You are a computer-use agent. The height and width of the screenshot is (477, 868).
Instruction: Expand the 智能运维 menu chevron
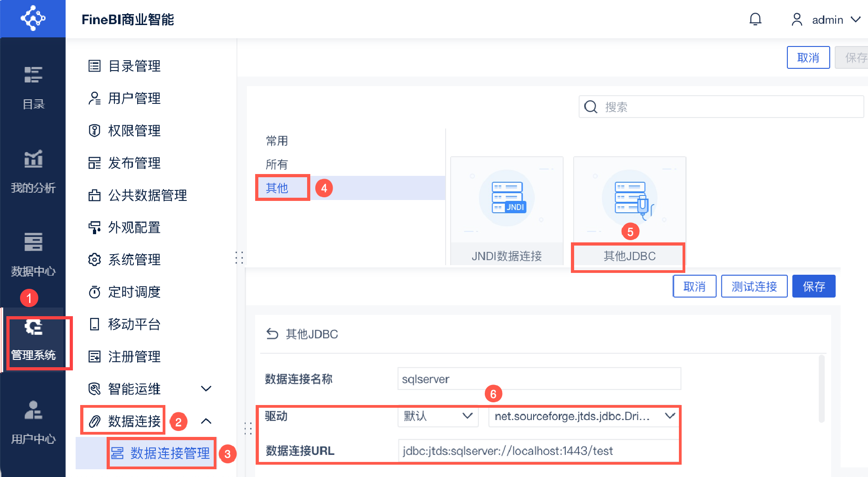click(206, 389)
